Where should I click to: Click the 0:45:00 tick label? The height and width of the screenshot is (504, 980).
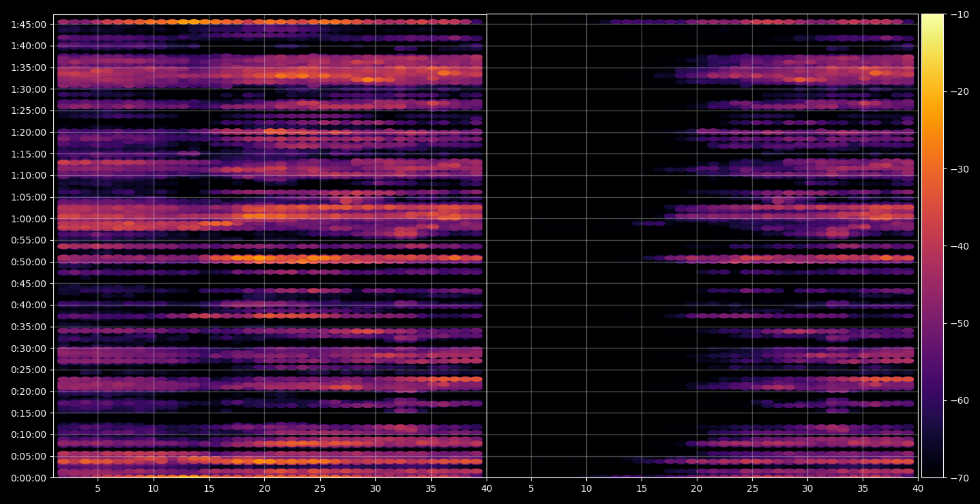coord(29,284)
